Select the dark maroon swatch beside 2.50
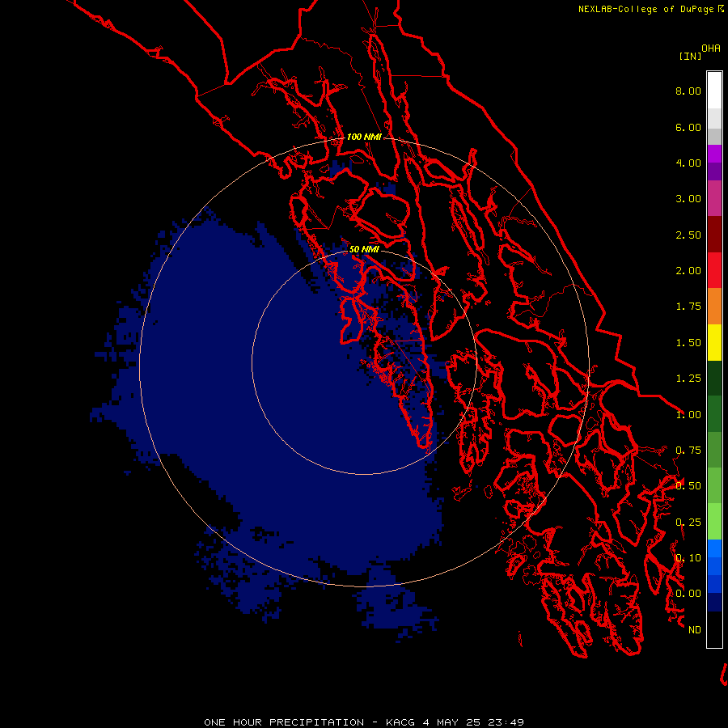Viewport: 728px width, 728px height. tap(714, 235)
